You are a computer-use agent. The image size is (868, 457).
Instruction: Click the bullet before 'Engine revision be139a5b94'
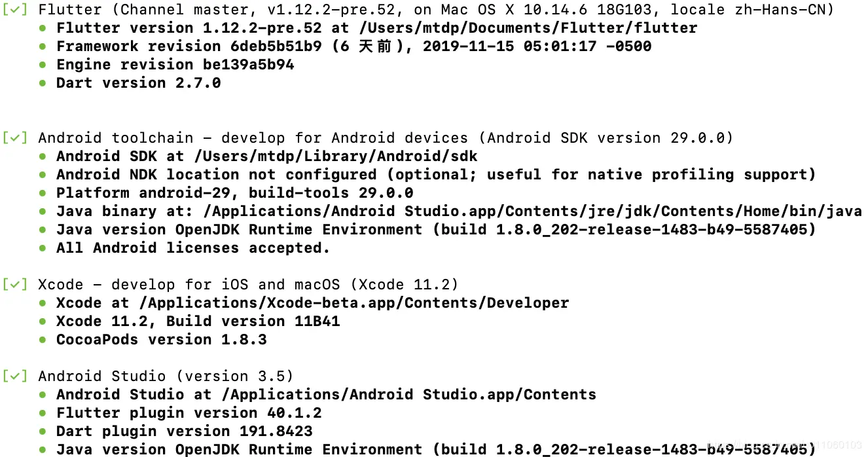[43, 65]
